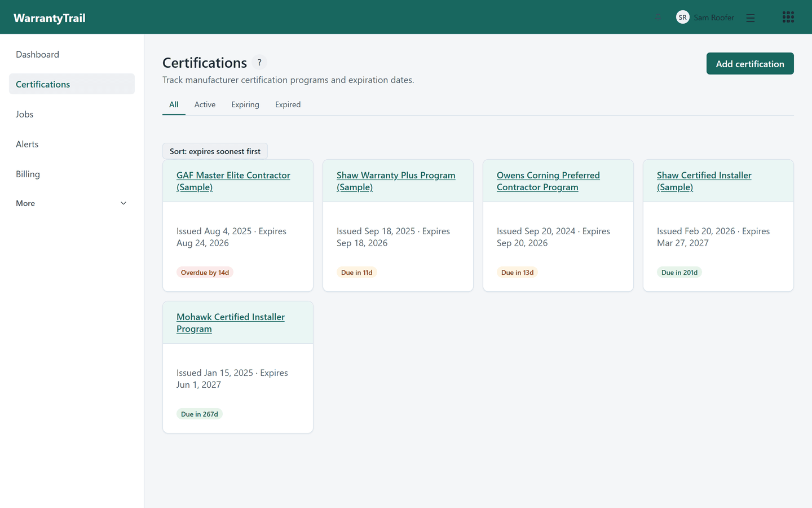
Task: Click the 'Expires Jun 1, 2027' date text
Action: click(232, 379)
